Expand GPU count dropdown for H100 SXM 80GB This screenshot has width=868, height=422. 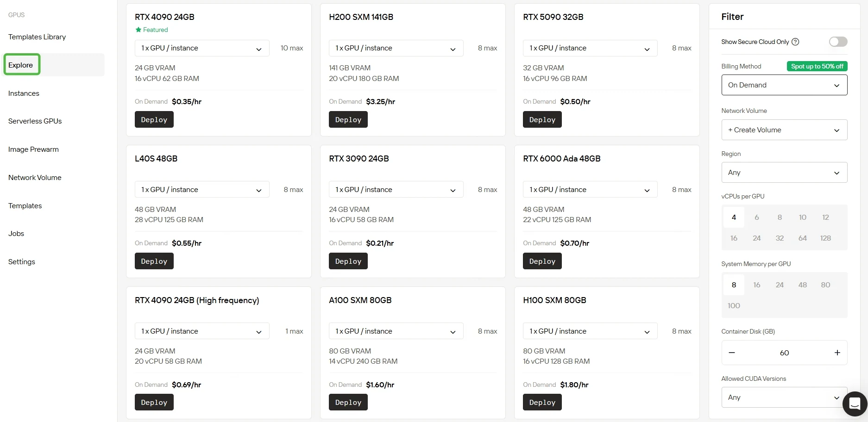[x=590, y=331]
